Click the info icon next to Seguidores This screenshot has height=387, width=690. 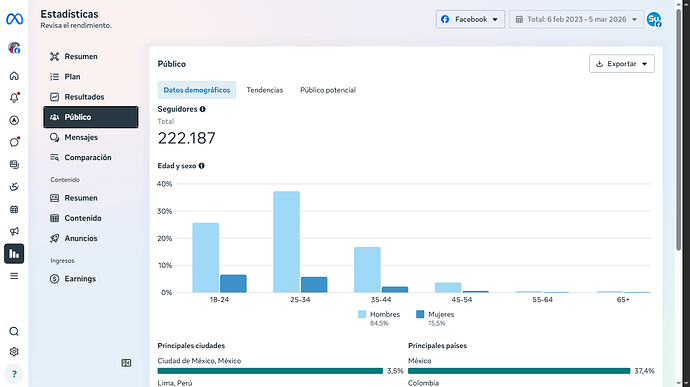(x=202, y=109)
